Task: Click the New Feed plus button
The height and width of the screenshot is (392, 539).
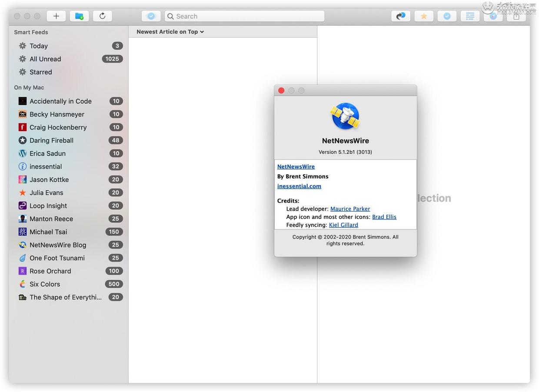Action: pos(56,16)
